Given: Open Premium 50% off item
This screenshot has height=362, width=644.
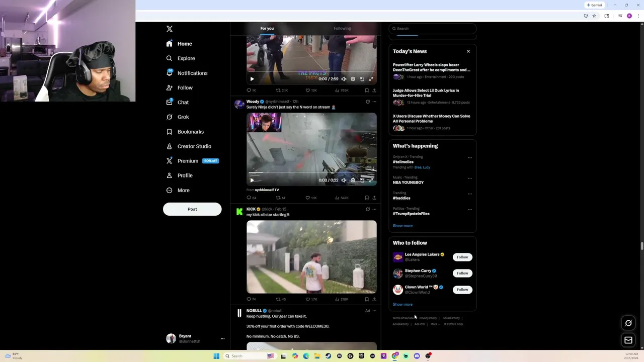Looking at the screenshot, I should click(x=192, y=161).
